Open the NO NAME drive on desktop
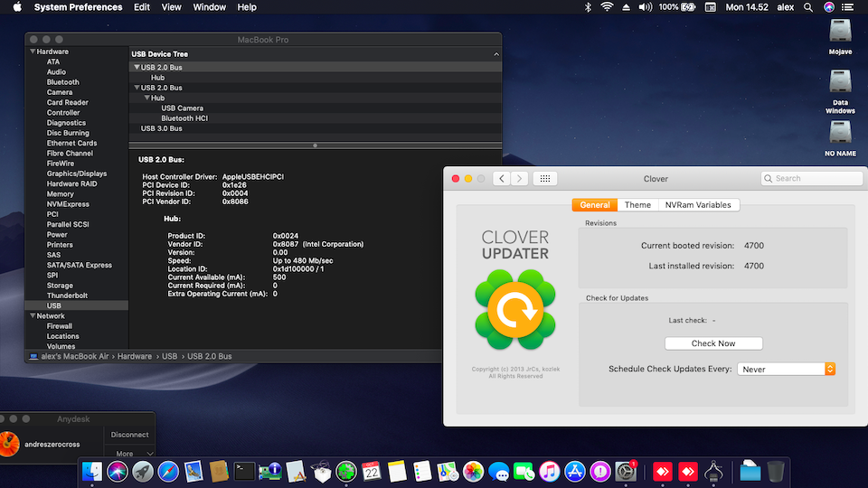The width and height of the screenshot is (868, 488). [x=840, y=139]
